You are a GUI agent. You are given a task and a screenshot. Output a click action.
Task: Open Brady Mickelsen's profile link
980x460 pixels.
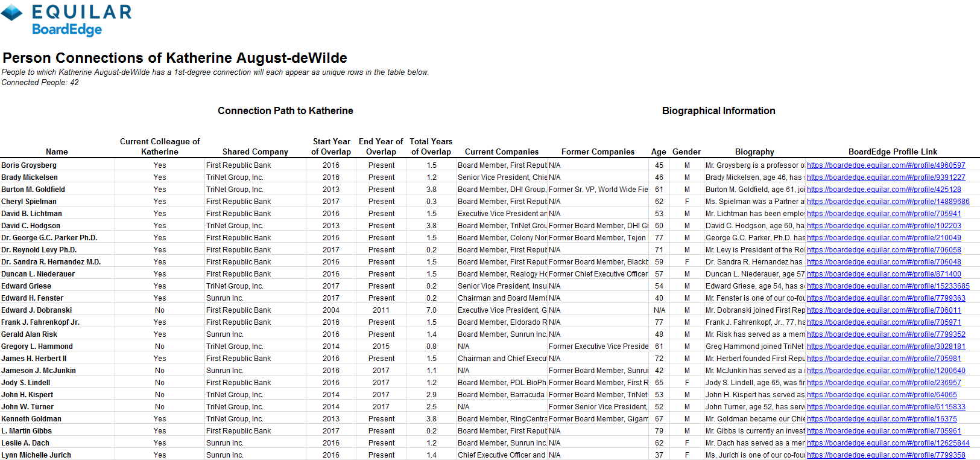coord(886,177)
